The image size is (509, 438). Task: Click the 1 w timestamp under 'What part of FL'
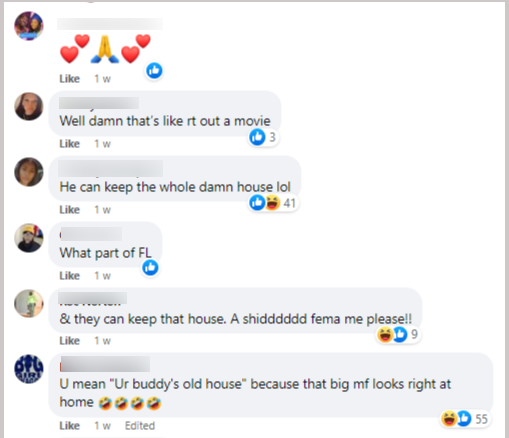pyautogui.click(x=102, y=276)
